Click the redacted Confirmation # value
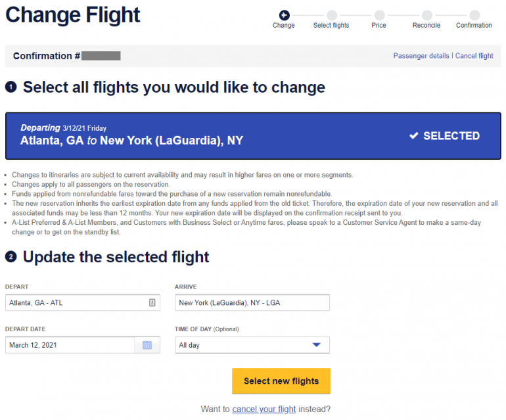506x420 pixels. (x=101, y=56)
